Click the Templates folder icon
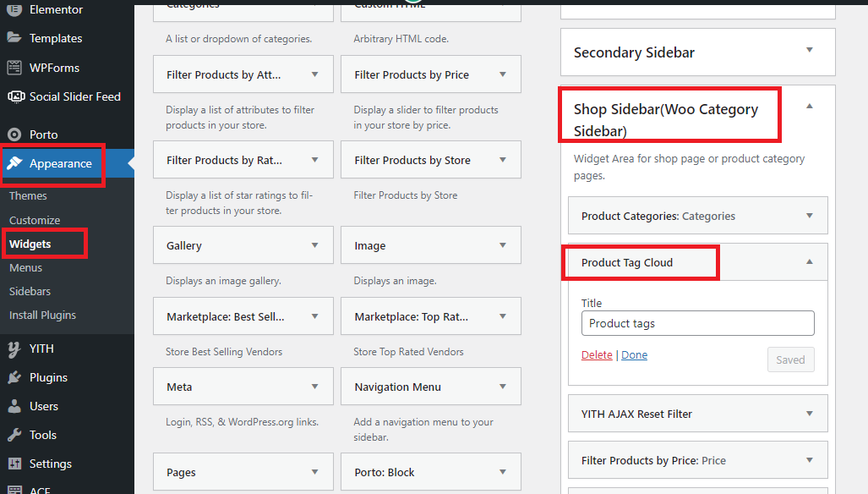This screenshot has height=494, width=868. [x=14, y=38]
